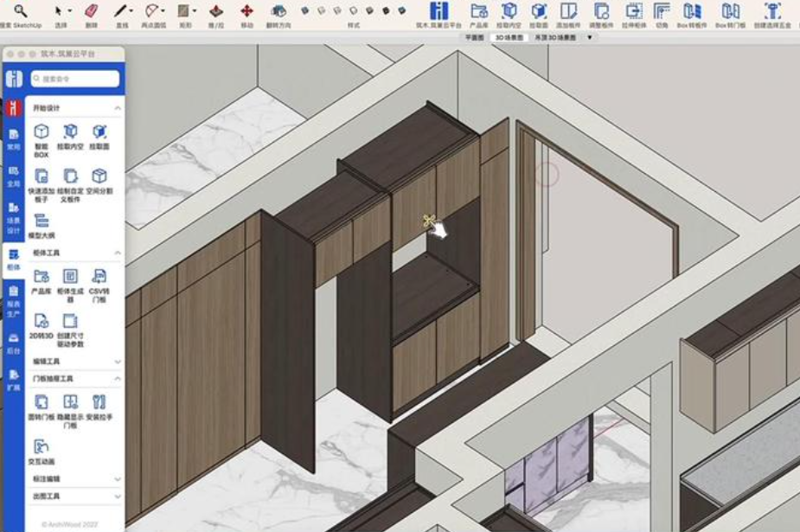800x532 pixels.
Task: Open 交互动画 interactive animation tool
Action: [42, 447]
